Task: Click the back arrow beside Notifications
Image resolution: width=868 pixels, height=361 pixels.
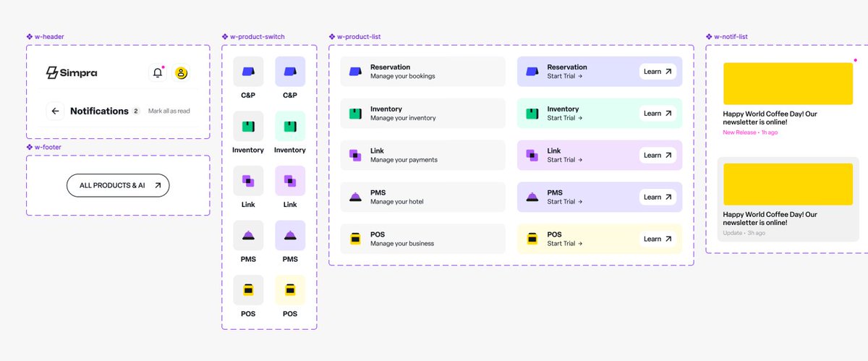Action: [x=55, y=111]
